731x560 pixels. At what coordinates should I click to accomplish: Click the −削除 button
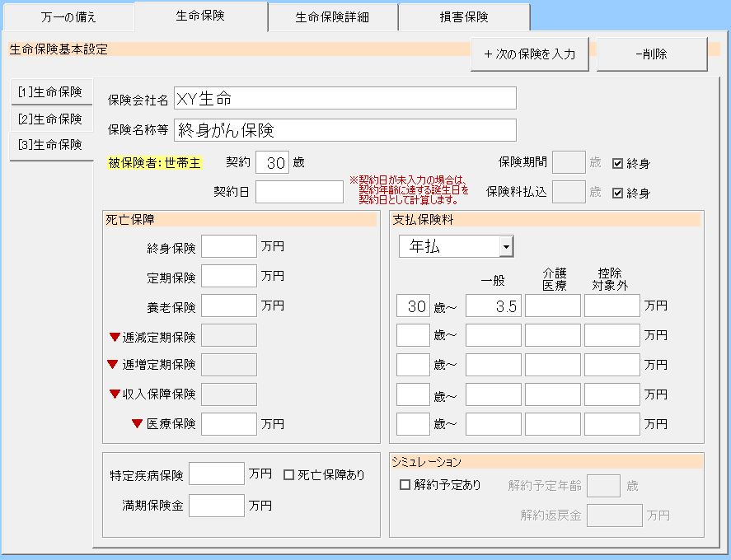(x=651, y=54)
